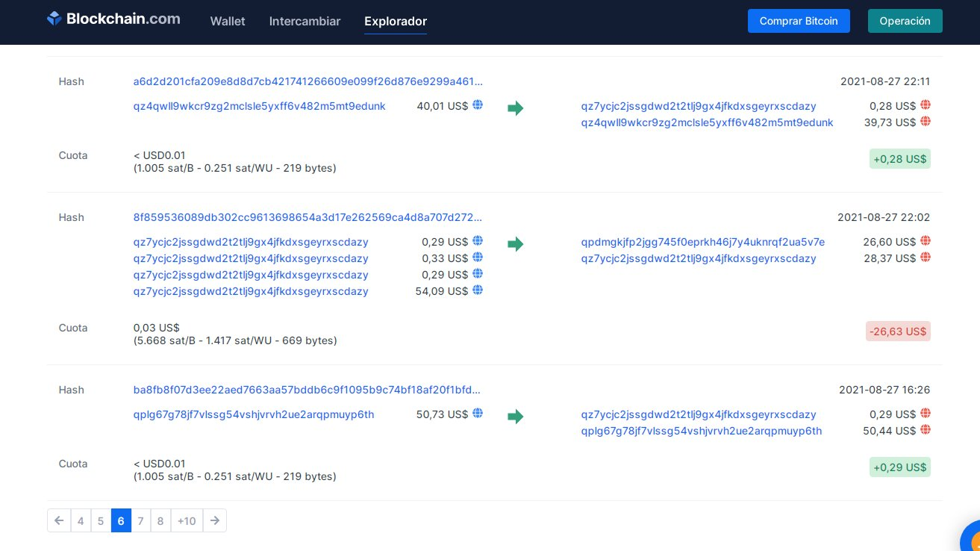
Task: Open the Wallet menu item
Action: tap(228, 21)
